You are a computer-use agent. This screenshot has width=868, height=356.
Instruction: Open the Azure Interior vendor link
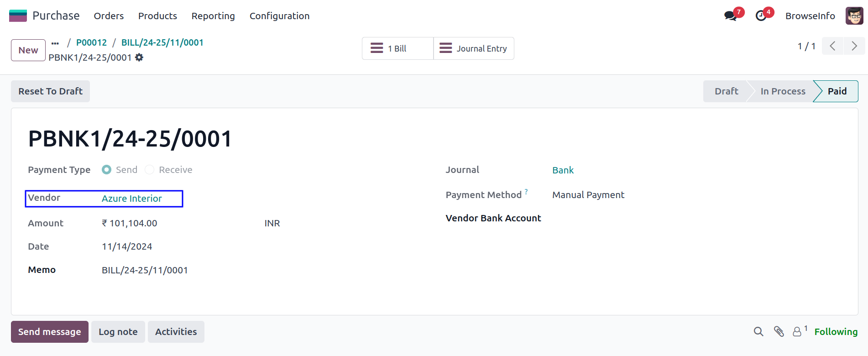[131, 199]
